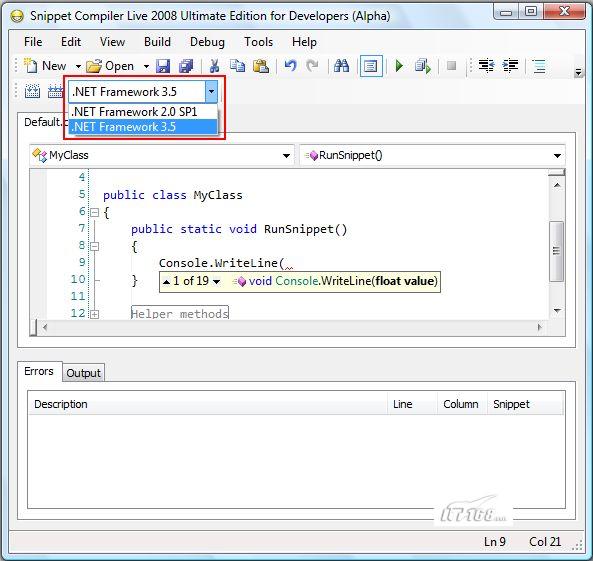Open the Edit menu
Image resolution: width=593 pixels, height=561 pixels.
[71, 42]
